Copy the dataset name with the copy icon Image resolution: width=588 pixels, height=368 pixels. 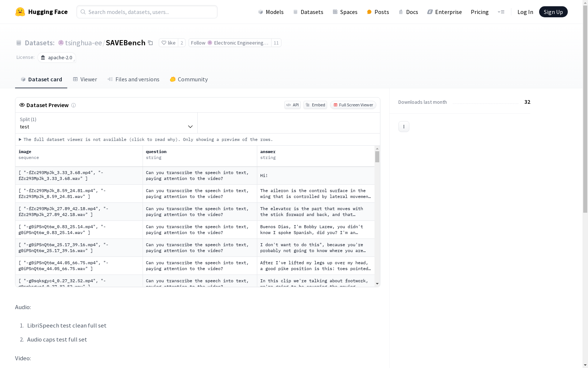(150, 43)
